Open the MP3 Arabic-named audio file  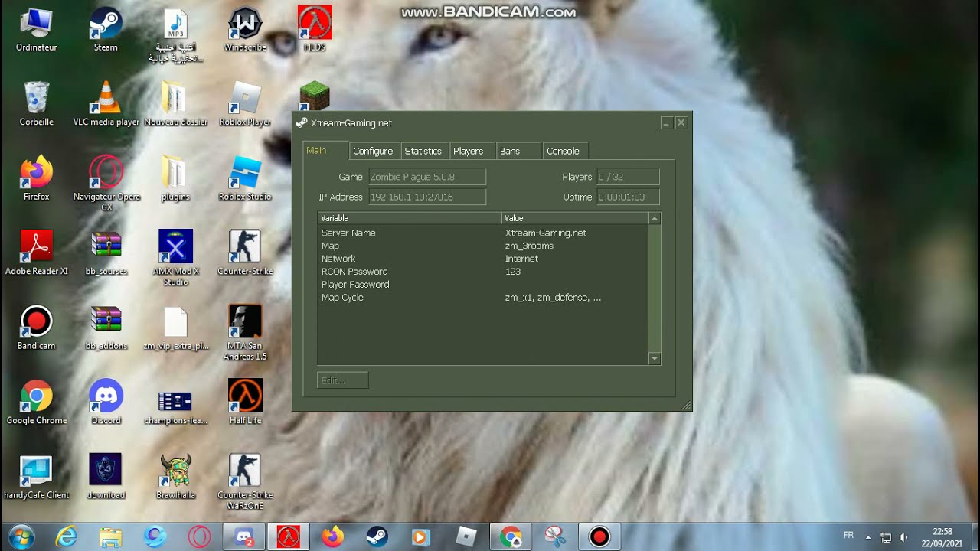[x=175, y=34]
